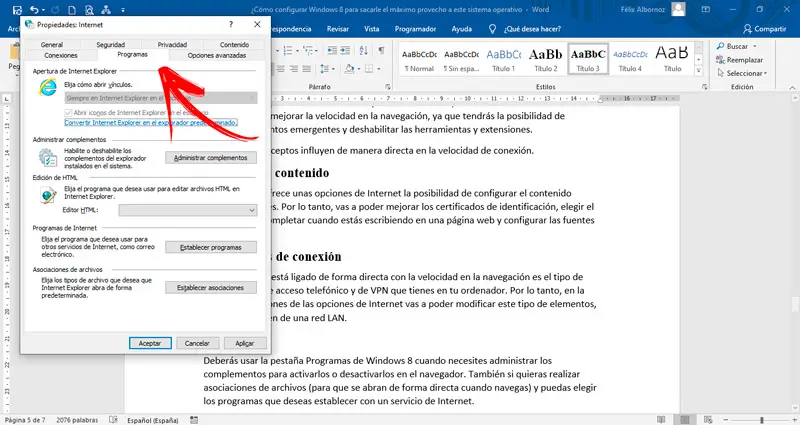The image size is (800, 425).
Task: Open Print Preview from quick access toolbar
Action: [x=89, y=10]
